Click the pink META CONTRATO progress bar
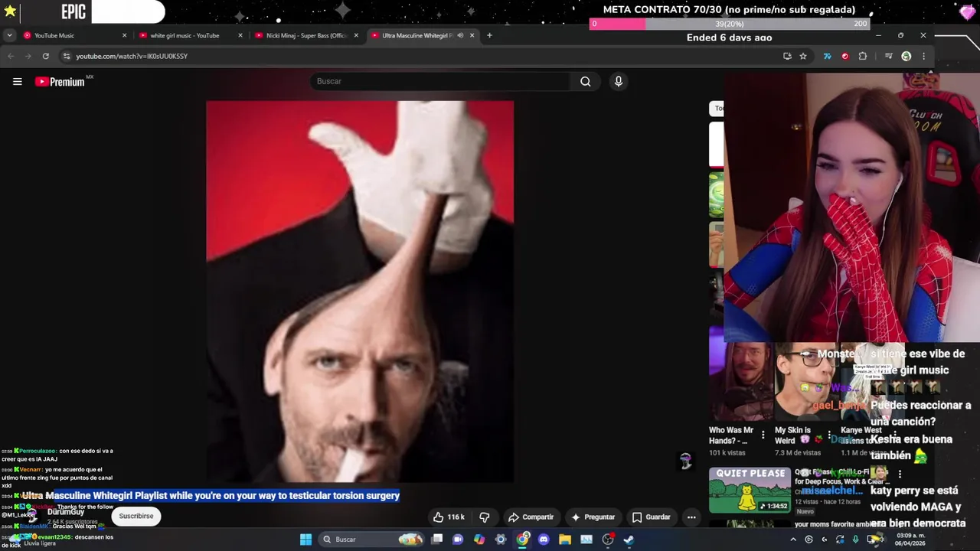The width and height of the screenshot is (980, 551). click(x=730, y=24)
